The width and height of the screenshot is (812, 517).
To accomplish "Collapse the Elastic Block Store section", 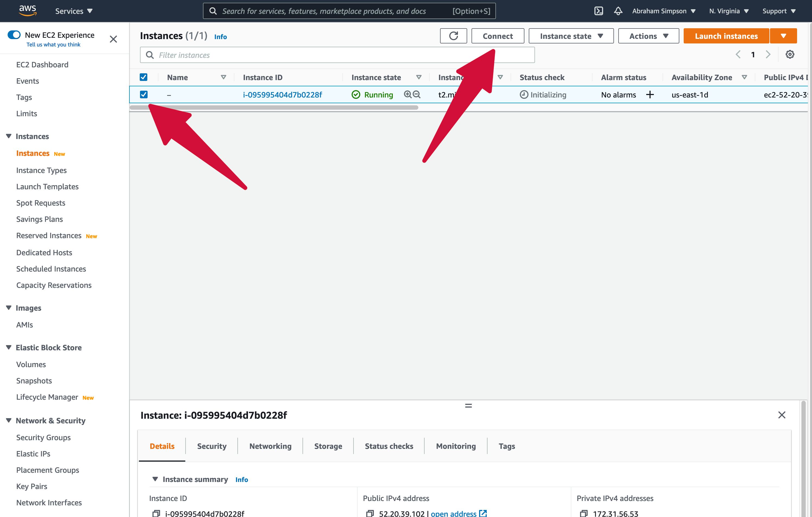I will click(9, 347).
